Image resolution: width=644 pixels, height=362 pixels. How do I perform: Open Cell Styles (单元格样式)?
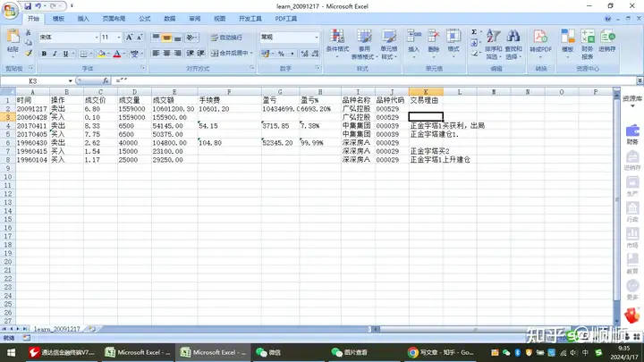point(388,45)
